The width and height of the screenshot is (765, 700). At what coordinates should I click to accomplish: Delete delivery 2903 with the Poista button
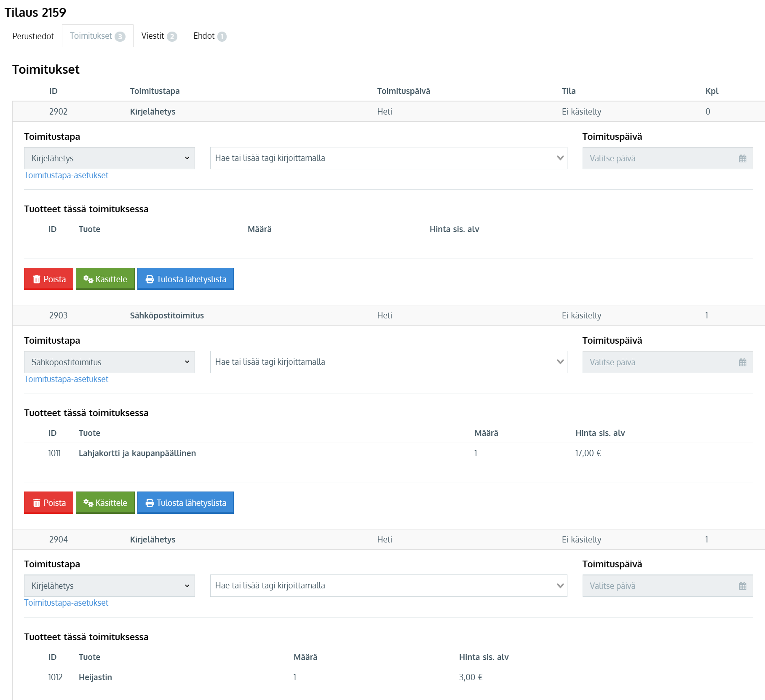coord(48,502)
